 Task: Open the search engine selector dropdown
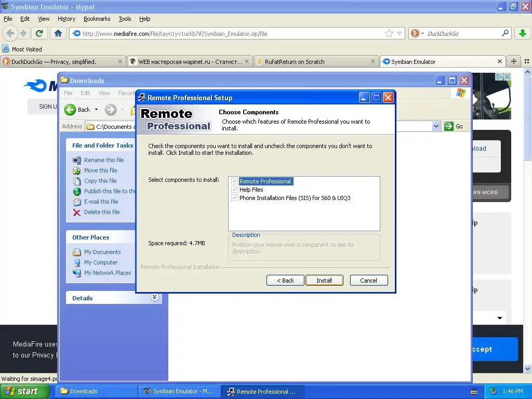pos(422,33)
